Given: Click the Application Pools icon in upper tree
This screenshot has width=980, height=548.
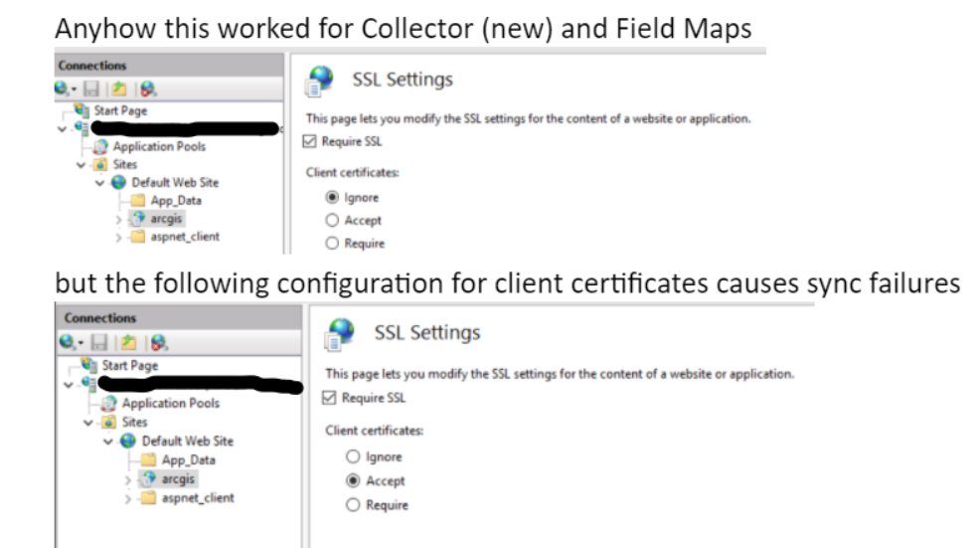Looking at the screenshot, I should [x=100, y=146].
